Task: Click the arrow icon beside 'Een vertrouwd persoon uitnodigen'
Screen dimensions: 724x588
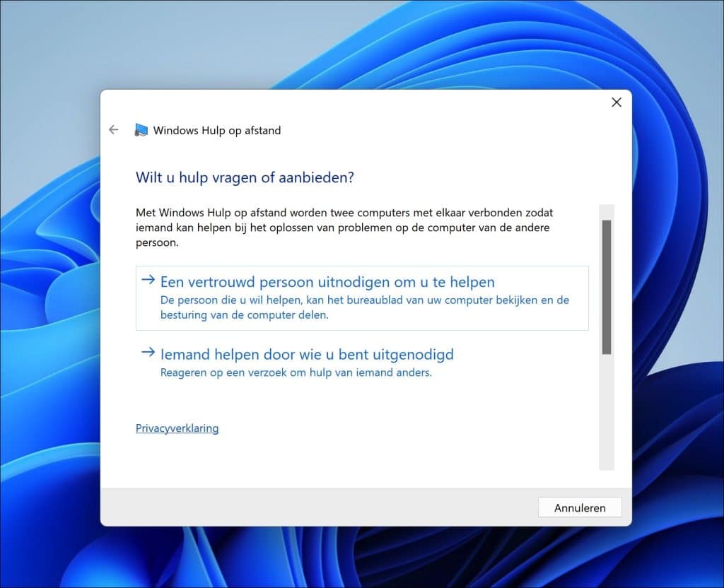Action: [x=148, y=280]
